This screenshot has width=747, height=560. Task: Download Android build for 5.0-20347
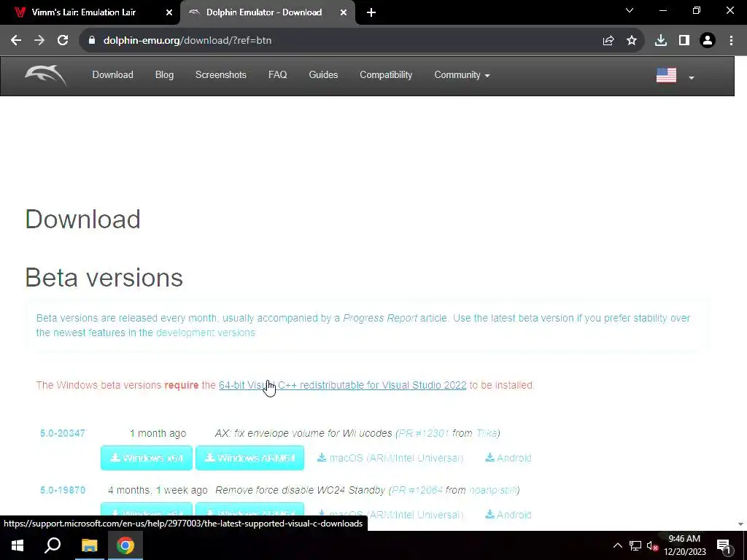[508, 458]
